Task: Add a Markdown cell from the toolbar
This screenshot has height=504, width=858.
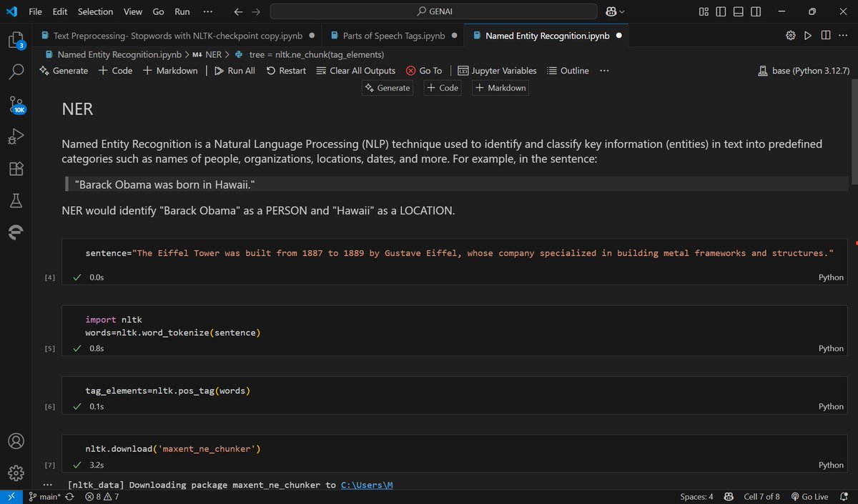Action: (x=170, y=70)
